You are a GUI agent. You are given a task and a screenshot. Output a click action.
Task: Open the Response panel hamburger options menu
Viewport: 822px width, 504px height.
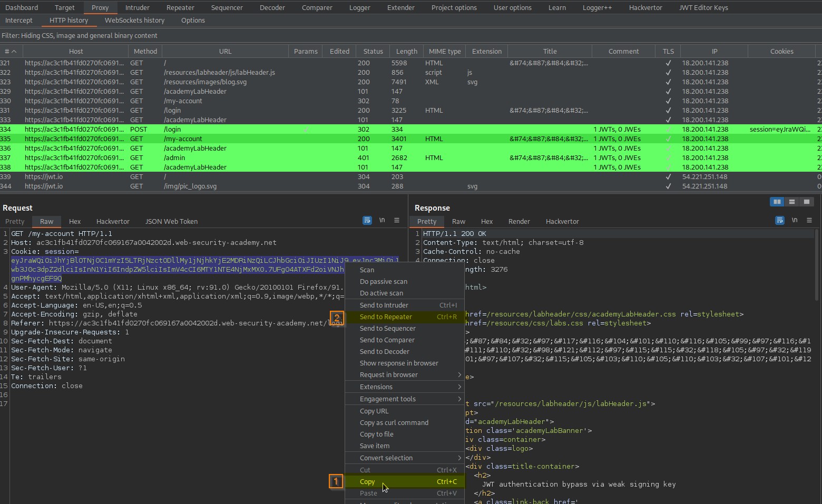tap(809, 220)
